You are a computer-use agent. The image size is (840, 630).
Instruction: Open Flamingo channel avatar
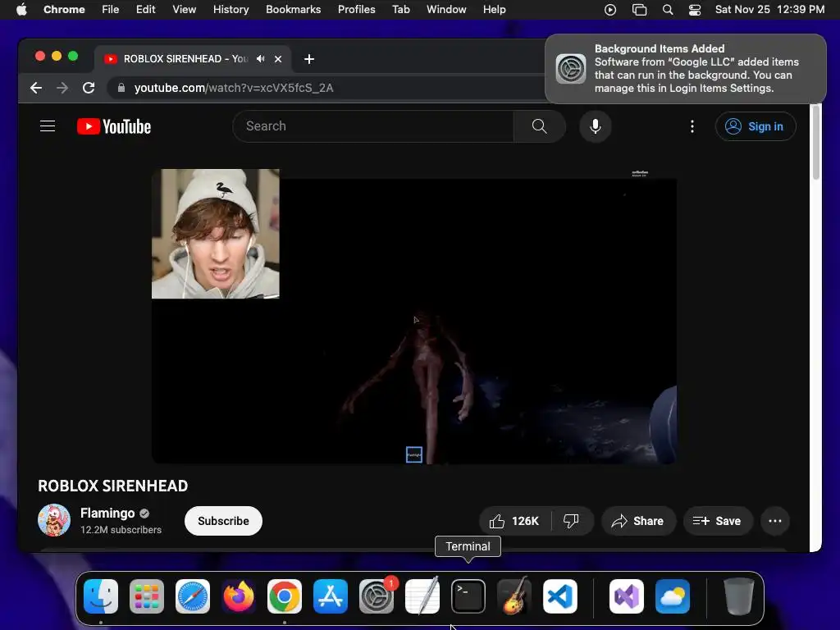[54, 520]
